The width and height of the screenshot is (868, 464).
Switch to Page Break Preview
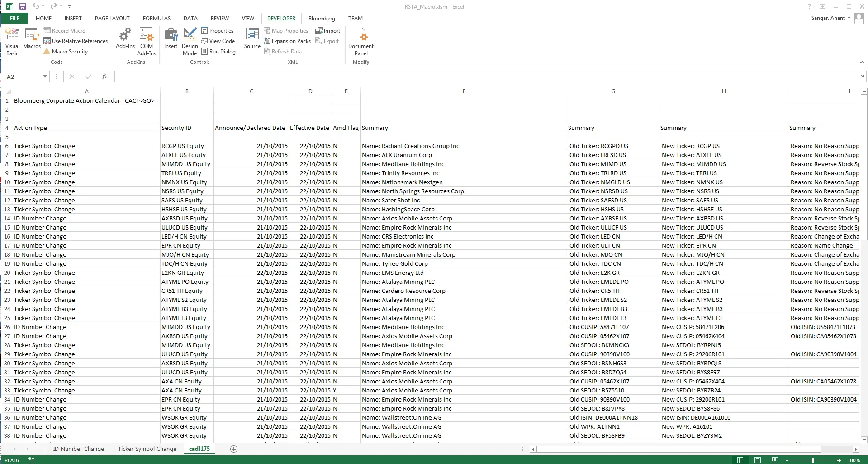[x=774, y=460]
